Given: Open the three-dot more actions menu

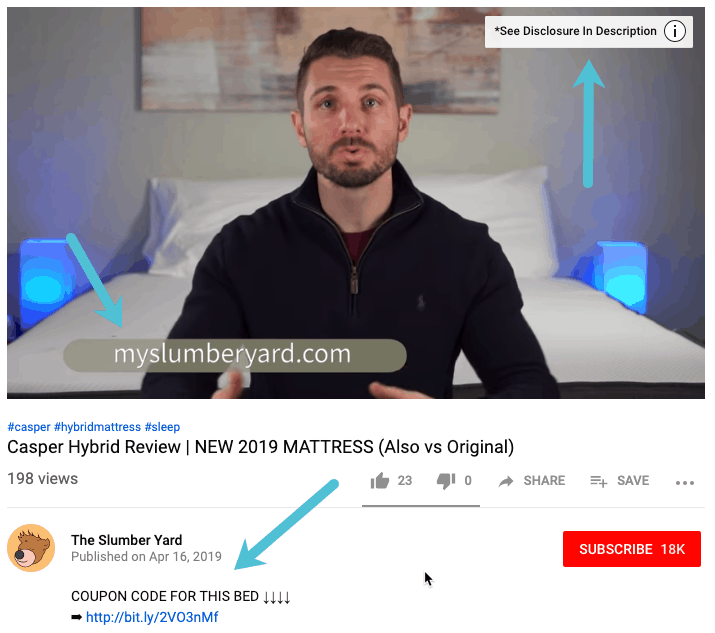Looking at the screenshot, I should [x=685, y=483].
